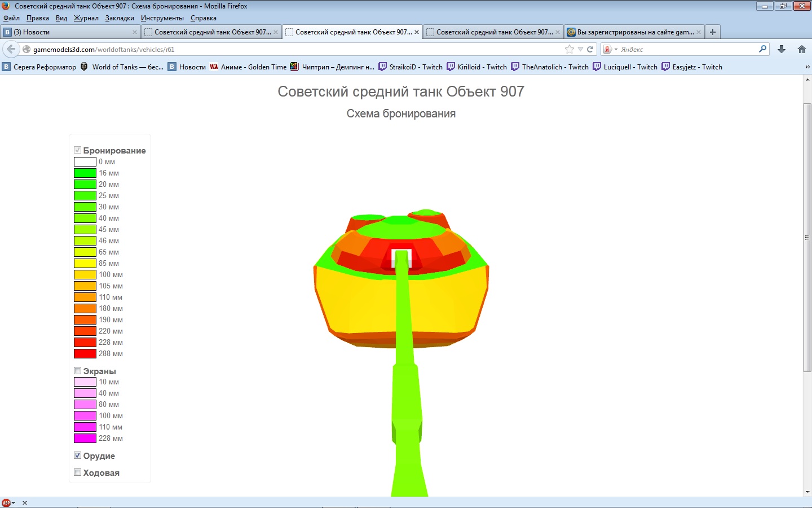The height and width of the screenshot is (508, 812).
Task: Click the 288 мм red armor swatch
Action: 85,353
